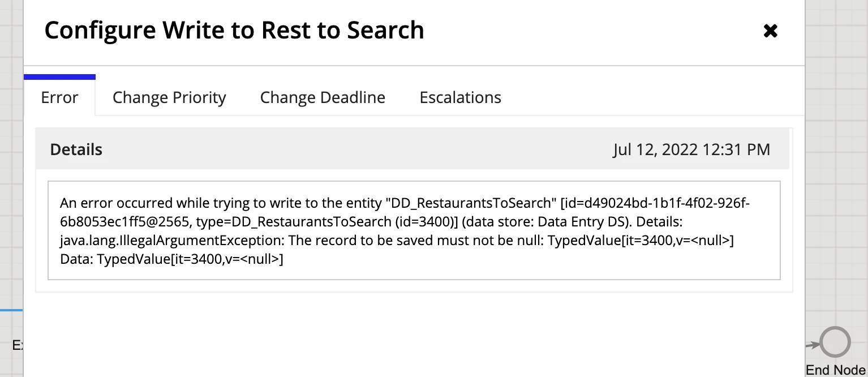Click empty dialog area below the Details panel
Image resolution: width=868 pixels, height=377 pixels.
tap(414, 334)
